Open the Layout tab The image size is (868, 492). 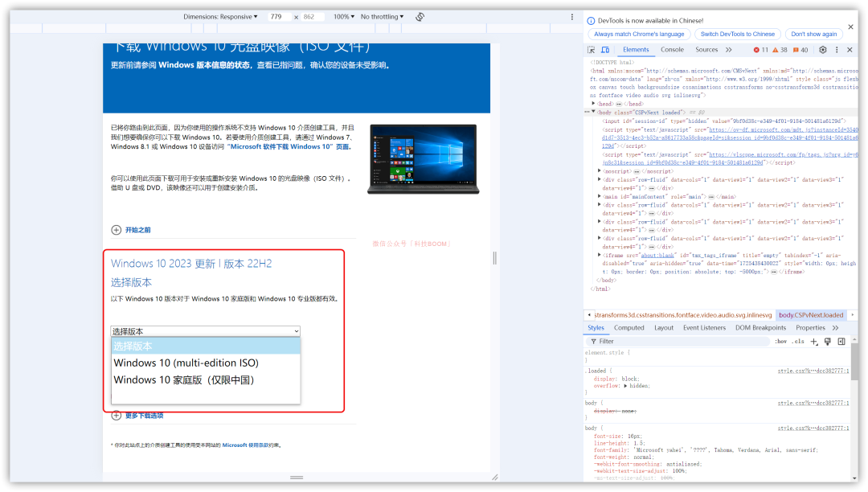pyautogui.click(x=664, y=328)
